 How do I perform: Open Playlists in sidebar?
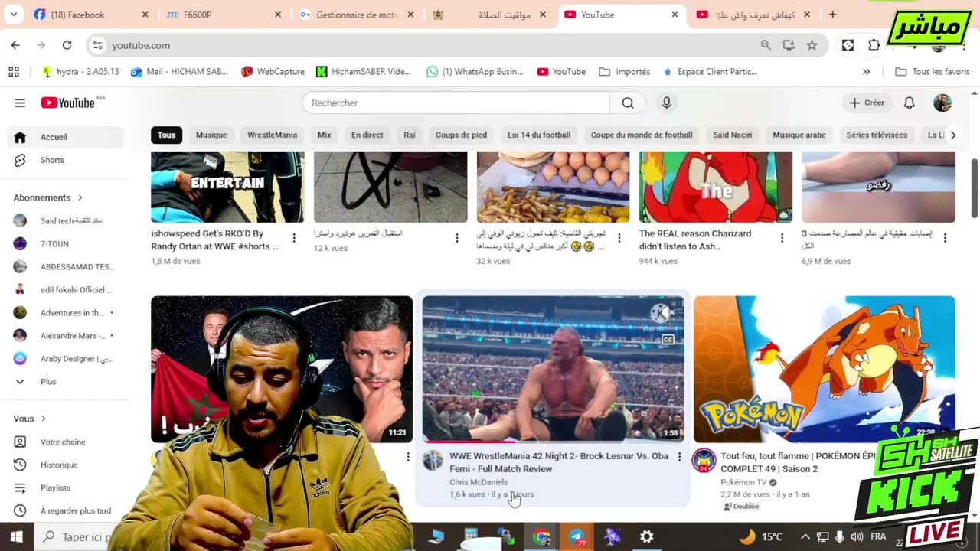pyautogui.click(x=65, y=487)
